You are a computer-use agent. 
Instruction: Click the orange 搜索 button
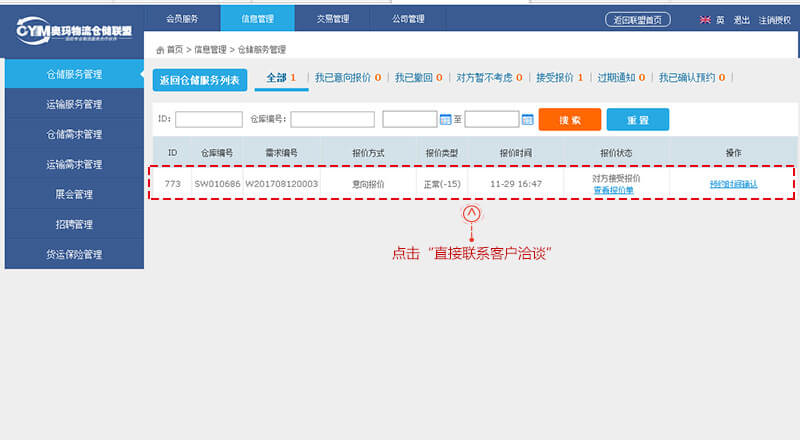[x=569, y=119]
